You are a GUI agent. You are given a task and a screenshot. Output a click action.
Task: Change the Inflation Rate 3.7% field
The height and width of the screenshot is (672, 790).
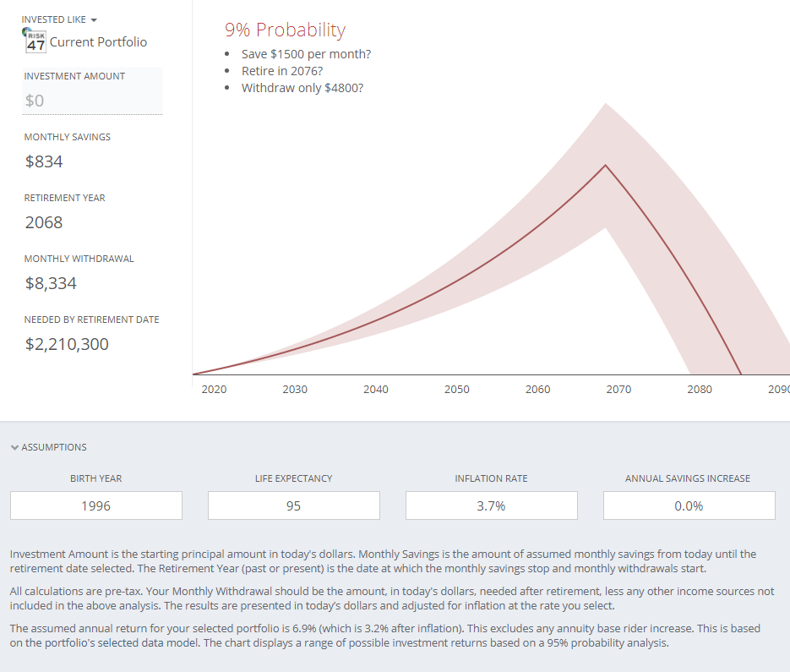point(492,505)
